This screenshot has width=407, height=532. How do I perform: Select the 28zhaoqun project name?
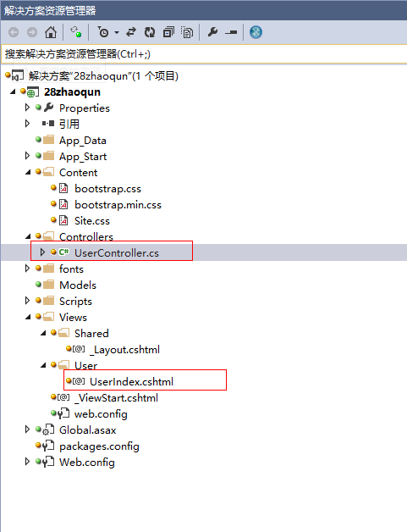coord(72,92)
